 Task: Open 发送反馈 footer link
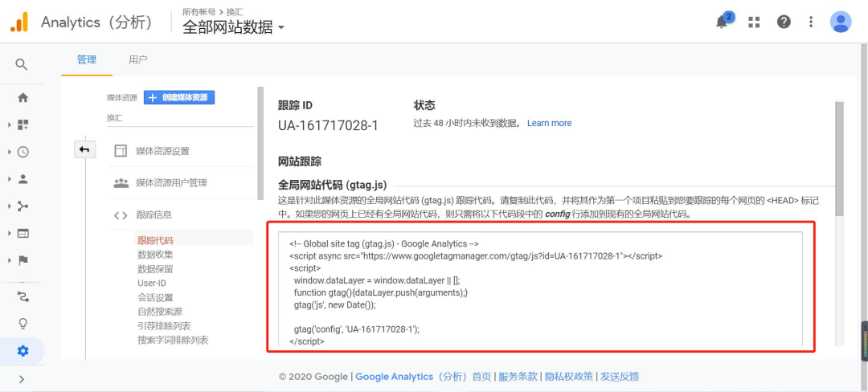tap(620, 377)
